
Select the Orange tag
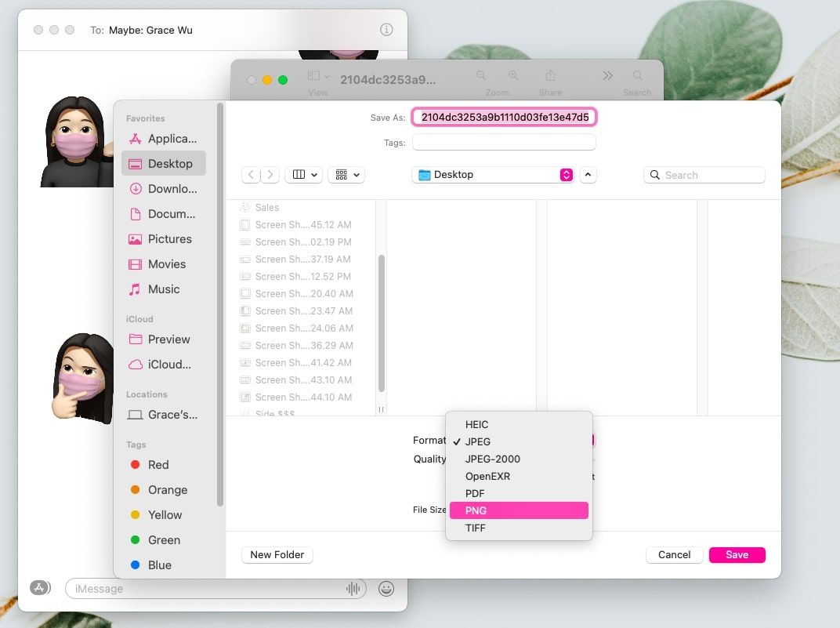point(164,490)
